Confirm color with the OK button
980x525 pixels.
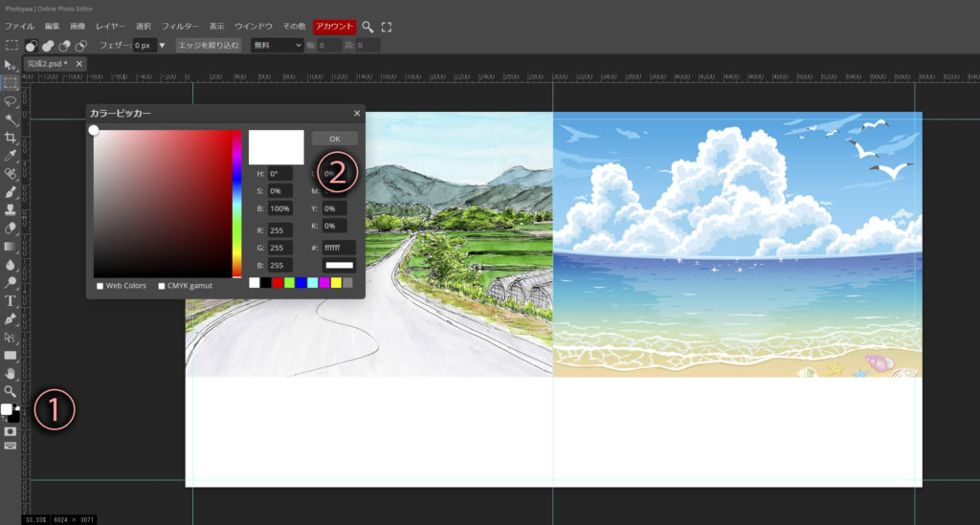[x=334, y=138]
